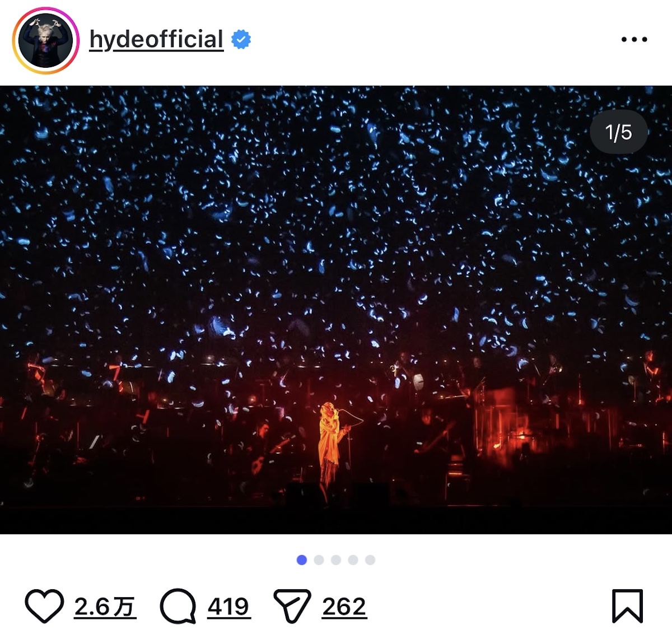This screenshot has width=672, height=629.
Task: Jump to the third carousel dot
Action: coord(336,559)
